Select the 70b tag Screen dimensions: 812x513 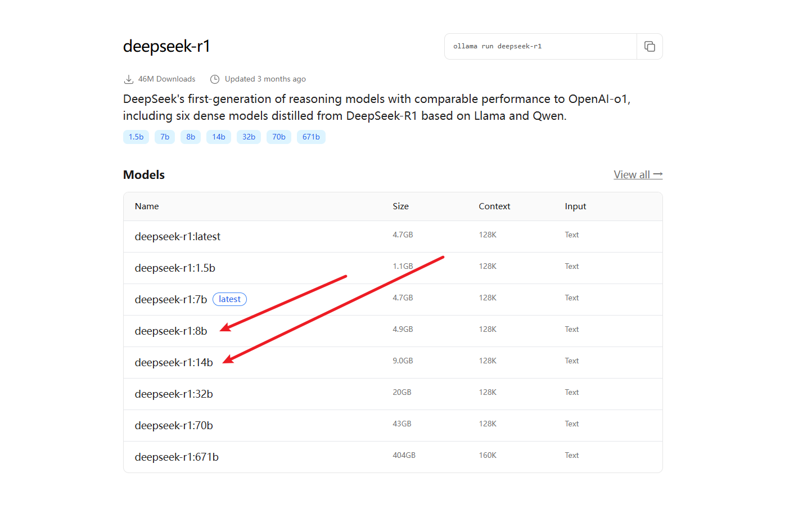click(279, 137)
